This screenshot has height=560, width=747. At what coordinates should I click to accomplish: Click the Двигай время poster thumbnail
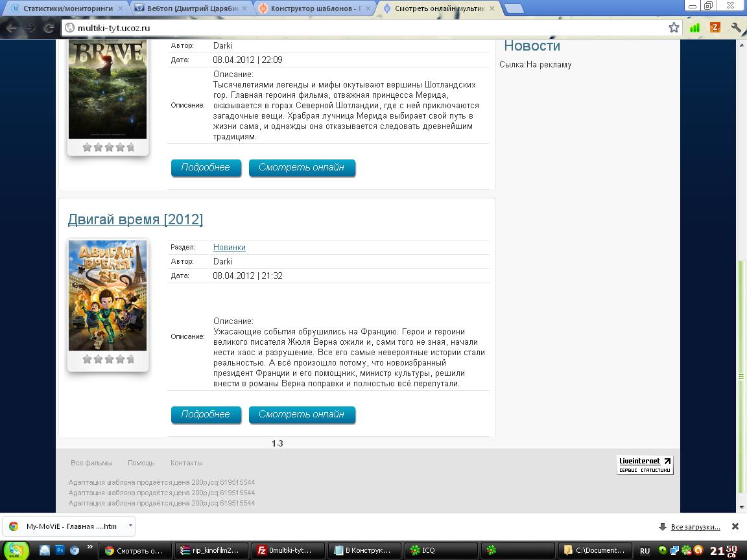(108, 296)
